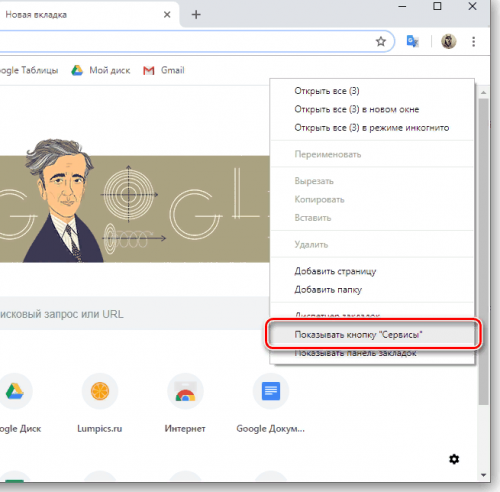500x492 pixels.
Task: Open the "Мой диск" bookmark
Action: click(101, 70)
